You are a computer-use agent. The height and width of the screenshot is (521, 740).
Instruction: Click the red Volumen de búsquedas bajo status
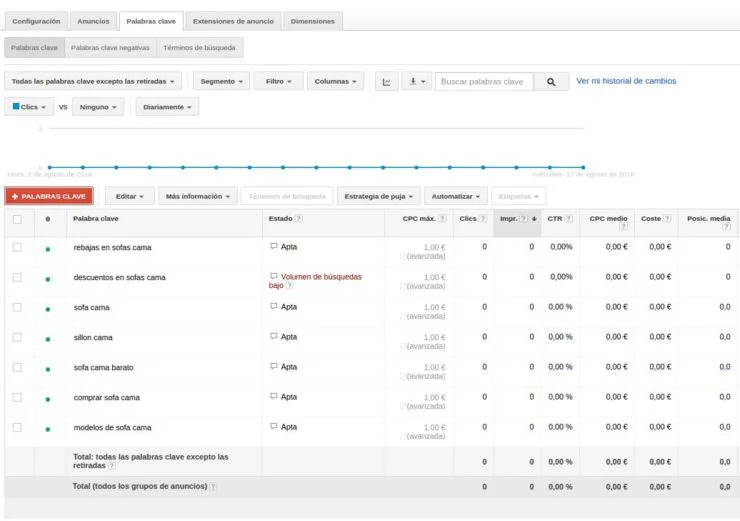pos(316,281)
